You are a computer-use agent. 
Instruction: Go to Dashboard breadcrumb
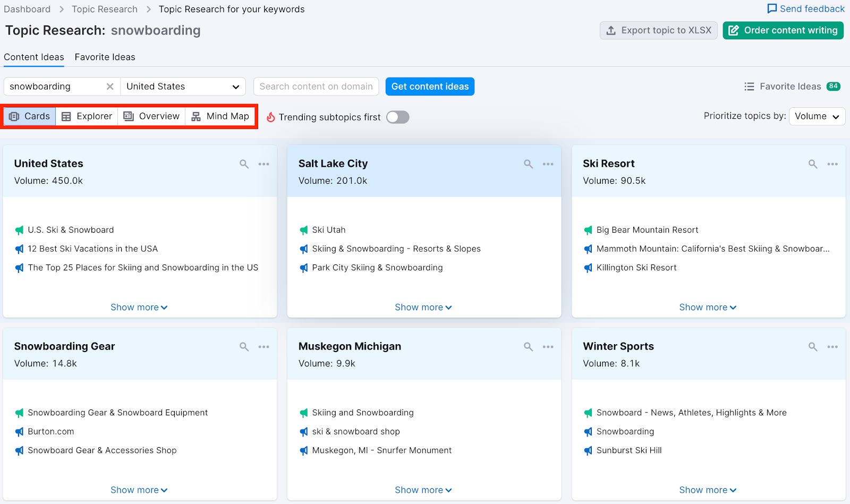coord(27,9)
